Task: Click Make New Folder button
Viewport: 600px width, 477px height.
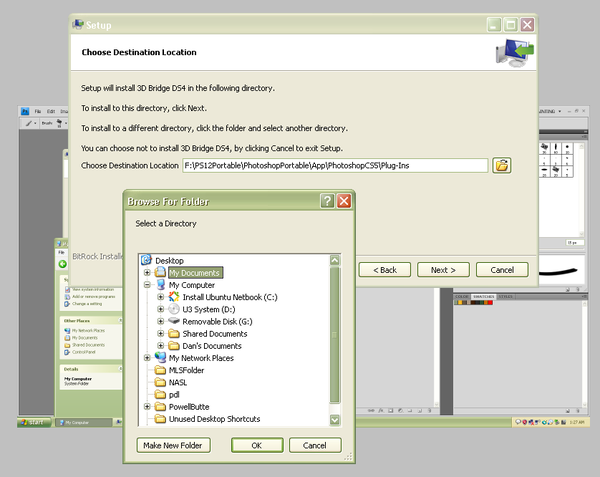Action: pos(173,446)
